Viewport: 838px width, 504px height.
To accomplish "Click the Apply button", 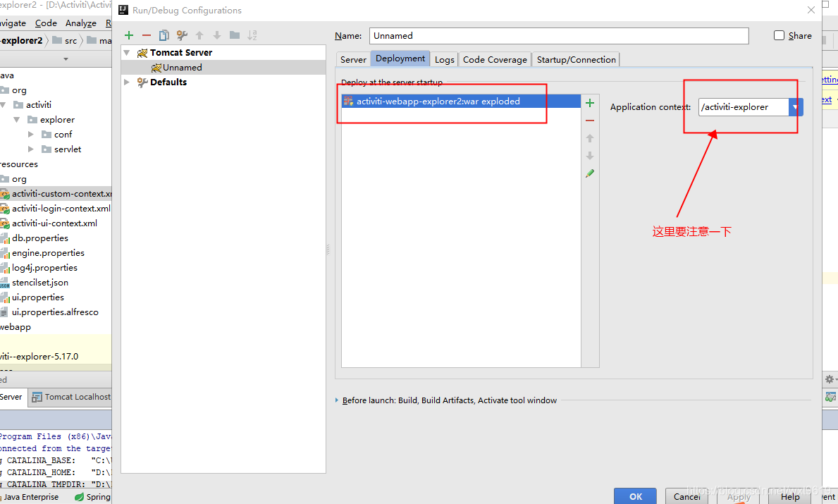I will [739, 496].
